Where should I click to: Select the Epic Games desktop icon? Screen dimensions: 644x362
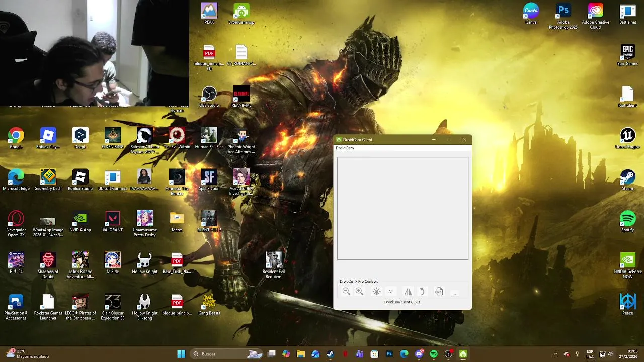(628, 55)
